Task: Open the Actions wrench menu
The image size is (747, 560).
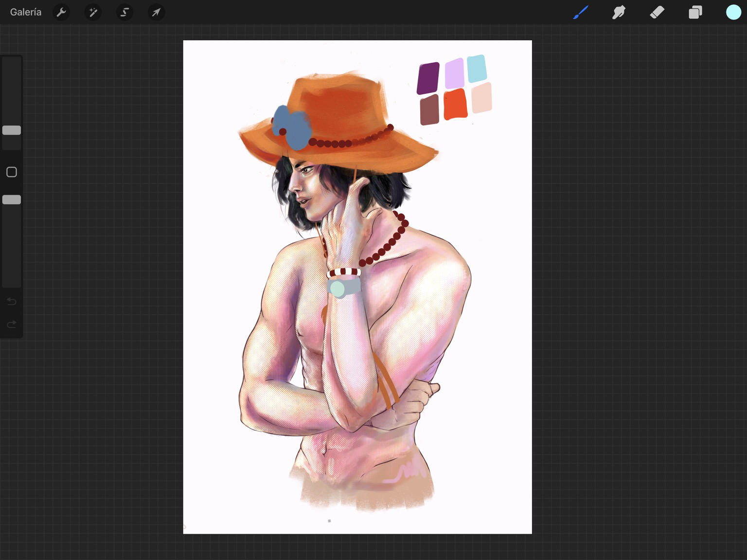Action: click(61, 12)
